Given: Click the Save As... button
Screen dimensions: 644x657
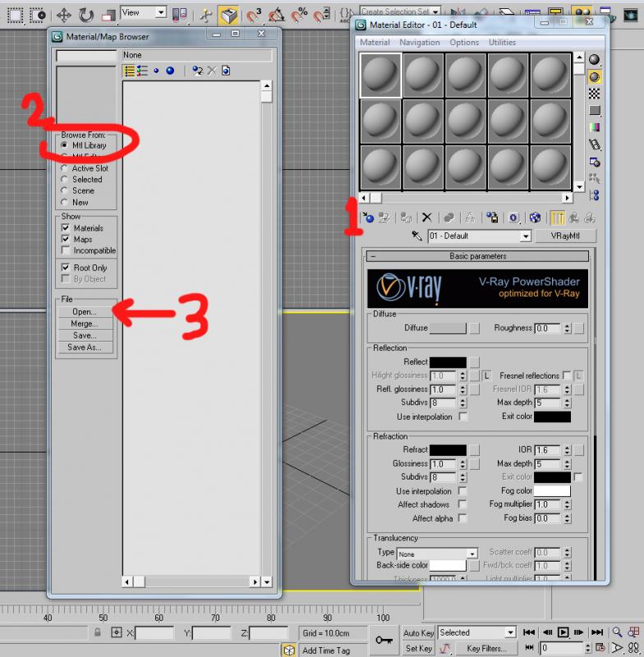Looking at the screenshot, I should tap(85, 347).
